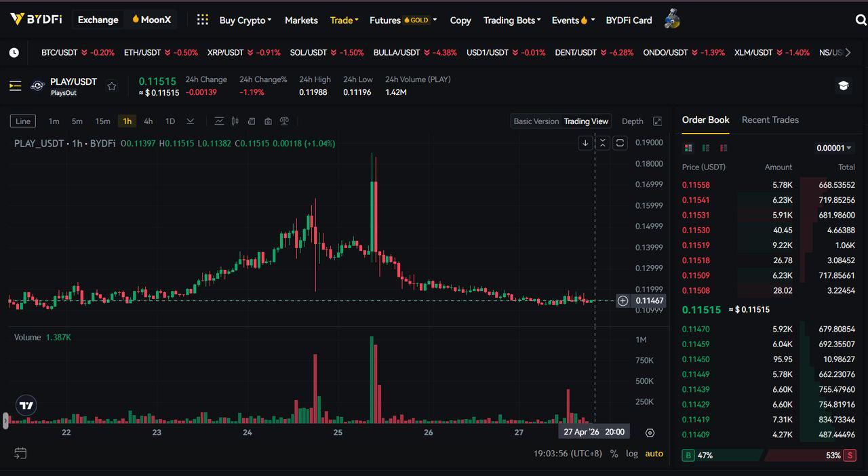Take a chart snapshot with camera icon

268,121
